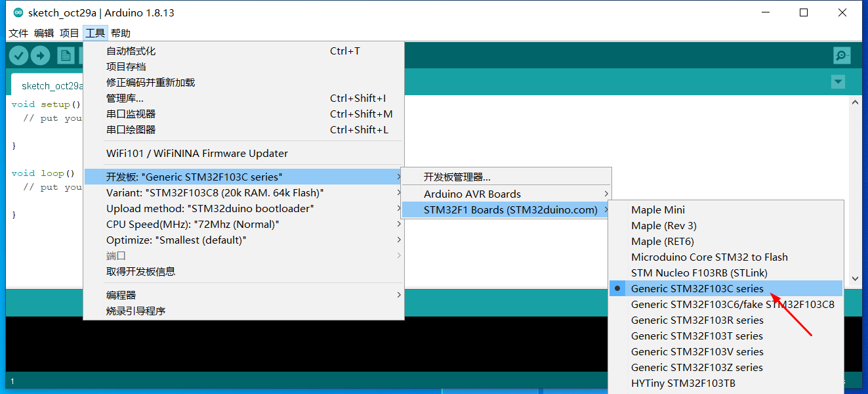868x394 pixels.
Task: Open the 编辑 menu
Action: click(x=44, y=33)
